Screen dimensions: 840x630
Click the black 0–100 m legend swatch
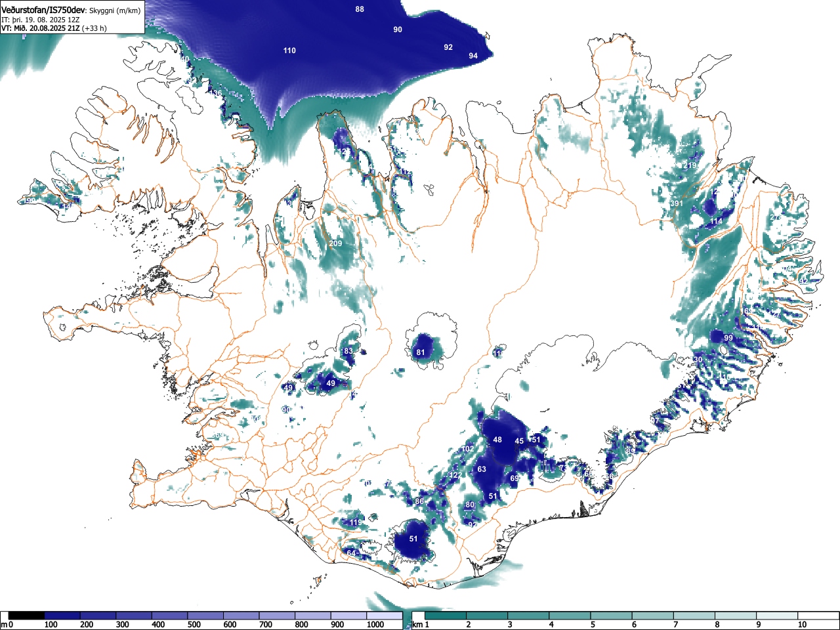tap(27, 616)
